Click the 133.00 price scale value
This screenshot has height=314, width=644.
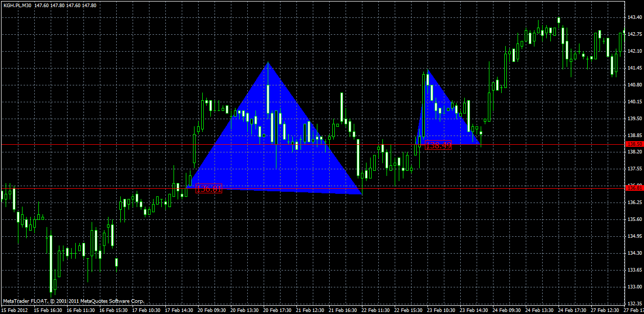635,287
